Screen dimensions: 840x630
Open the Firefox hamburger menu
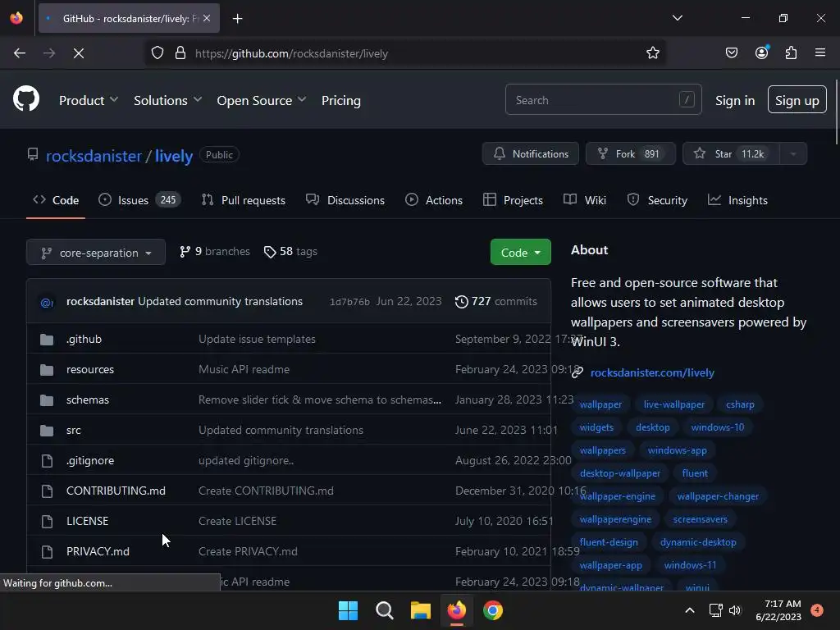point(820,52)
